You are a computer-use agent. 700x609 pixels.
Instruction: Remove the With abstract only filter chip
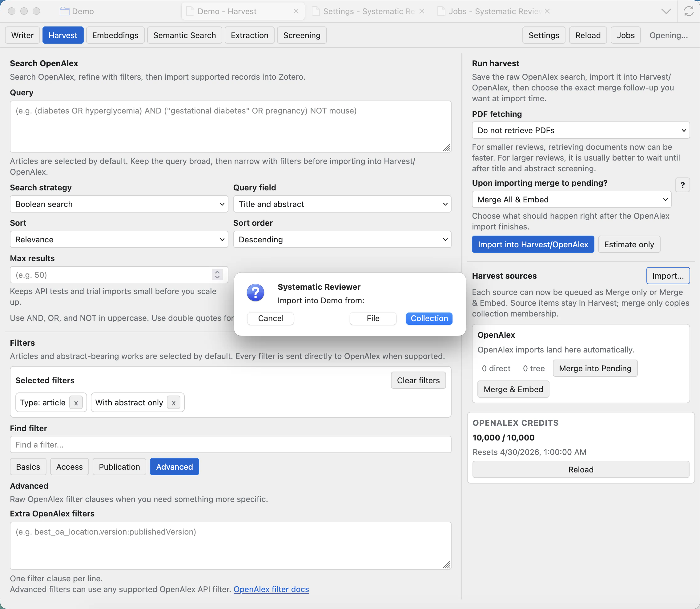tap(174, 403)
